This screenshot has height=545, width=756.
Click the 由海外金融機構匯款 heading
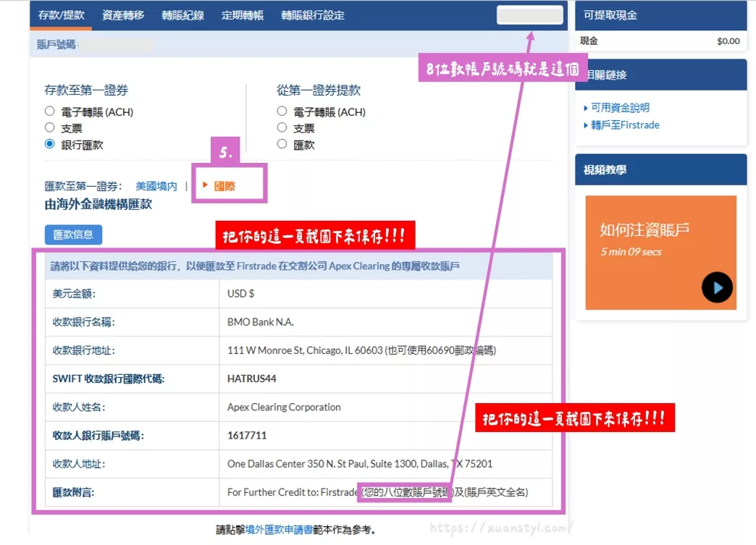pos(98,204)
